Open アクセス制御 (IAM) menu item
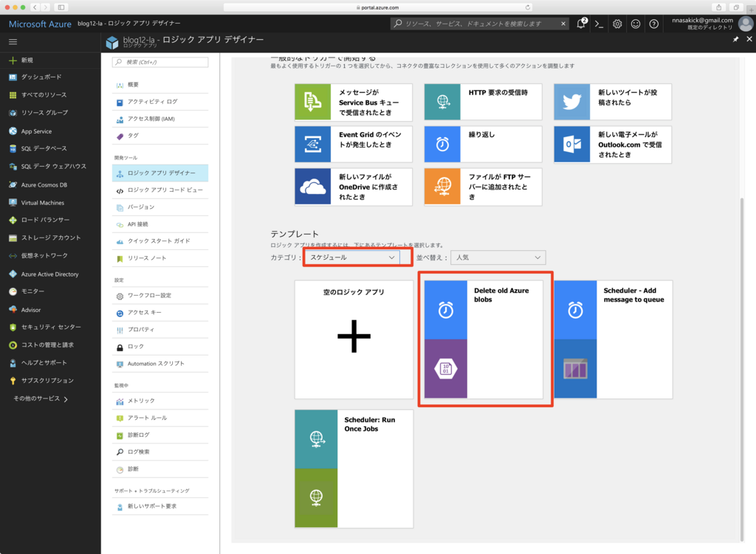The height and width of the screenshot is (554, 756). point(160,119)
